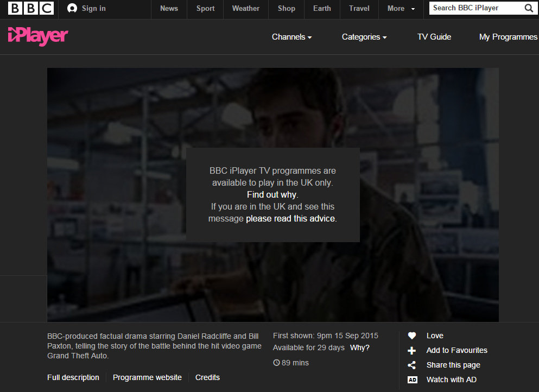Open the Sign in link
Viewport: 539px width, 392px height.
93,9
